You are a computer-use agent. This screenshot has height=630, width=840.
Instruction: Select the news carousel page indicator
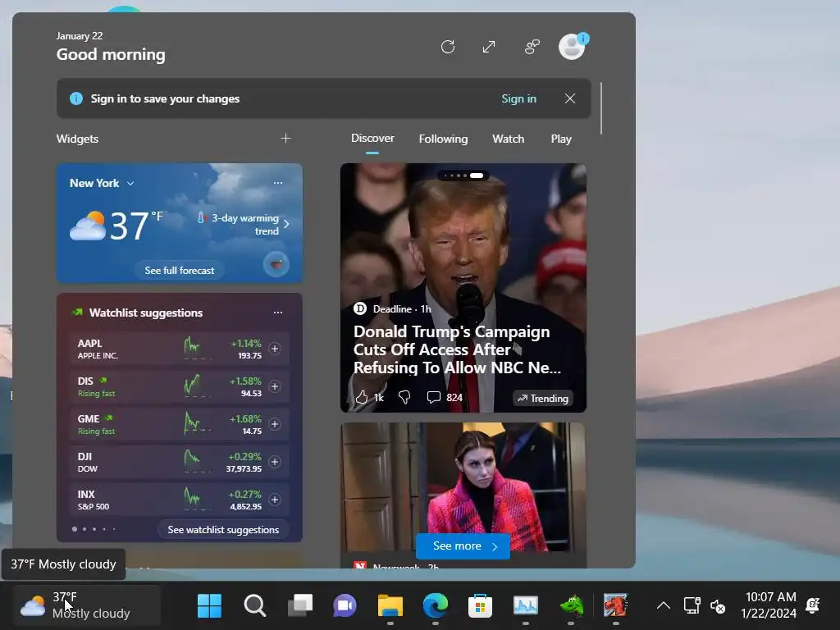click(463, 176)
